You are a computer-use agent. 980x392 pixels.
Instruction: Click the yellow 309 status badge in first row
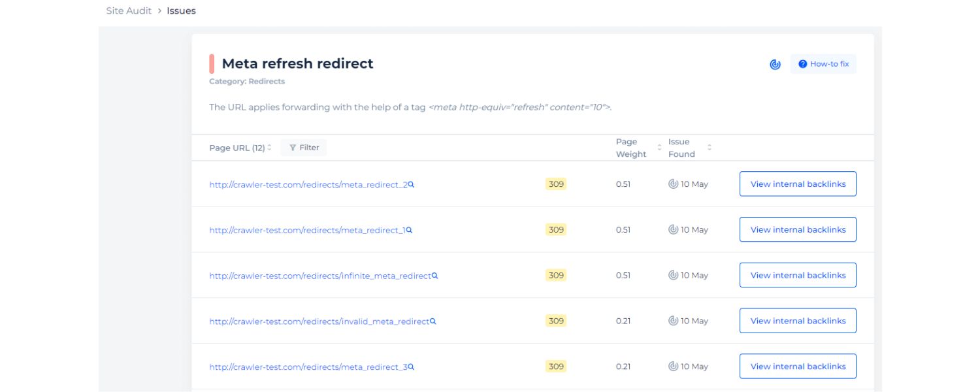tap(555, 184)
